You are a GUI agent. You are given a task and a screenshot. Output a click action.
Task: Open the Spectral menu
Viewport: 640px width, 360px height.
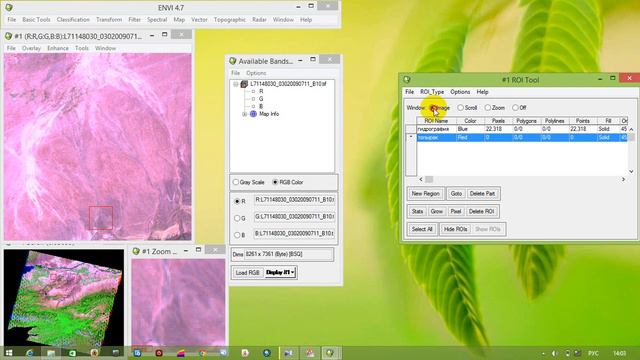[x=157, y=20]
